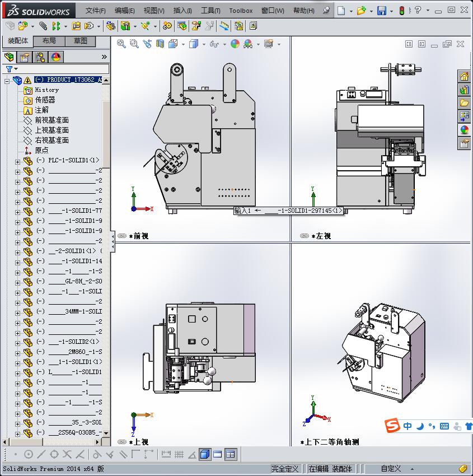Toggle the center point snap circle icon
Image resolution: width=473 pixels, height=476 pixels.
(x=28, y=455)
